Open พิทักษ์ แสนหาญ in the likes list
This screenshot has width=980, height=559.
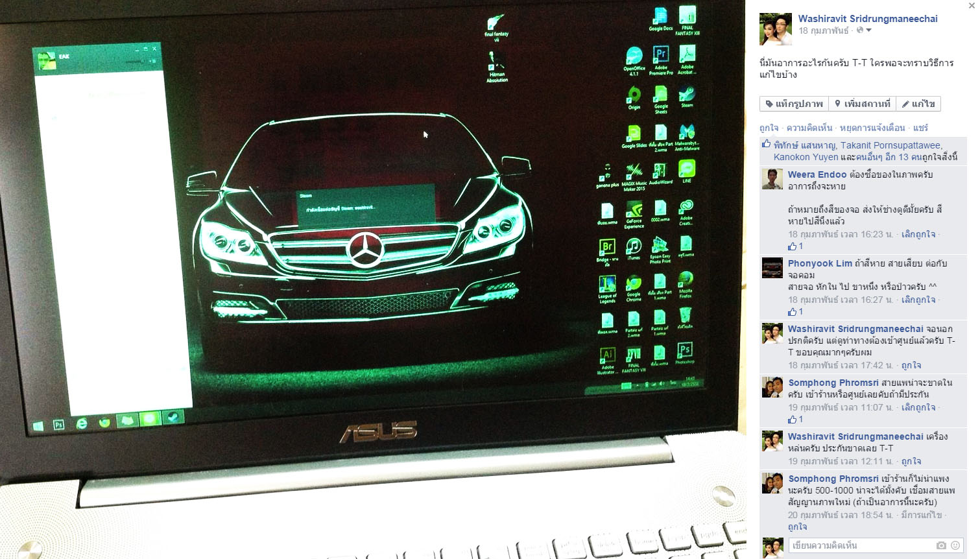[x=804, y=145]
